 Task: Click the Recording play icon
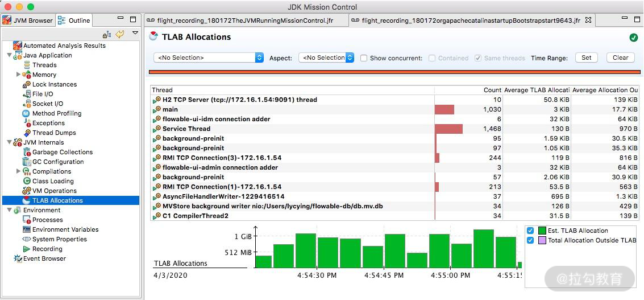(x=27, y=249)
